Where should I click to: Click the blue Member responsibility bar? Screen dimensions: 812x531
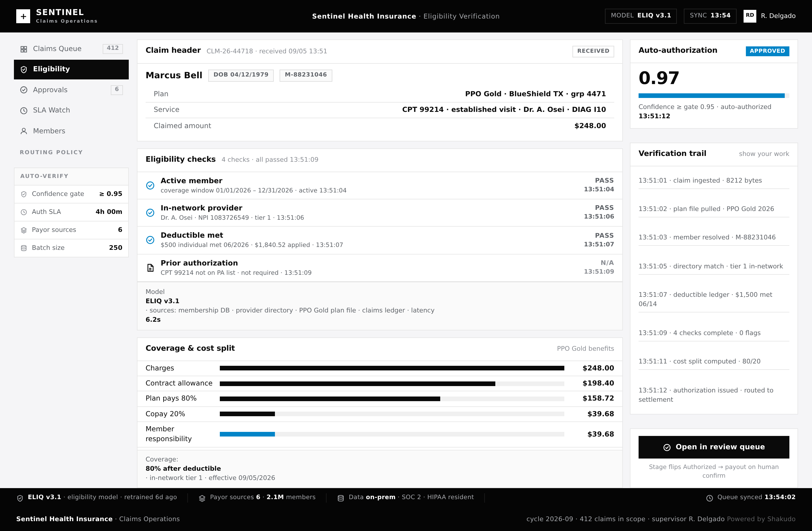coord(247,434)
